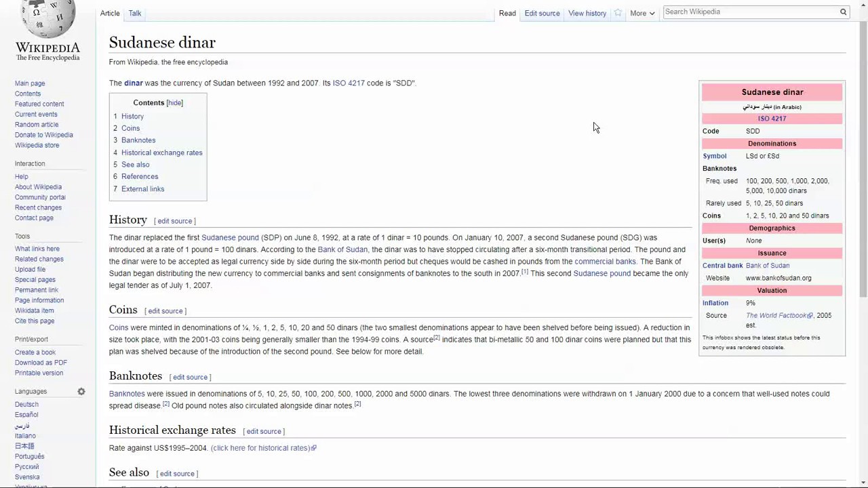This screenshot has height=488, width=868.
Task: Open the Edit source tab
Action: pyautogui.click(x=542, y=13)
